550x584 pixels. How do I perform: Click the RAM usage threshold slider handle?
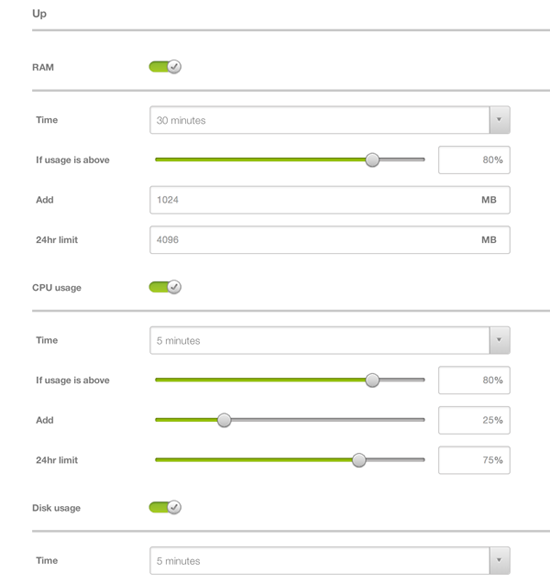pos(372,160)
